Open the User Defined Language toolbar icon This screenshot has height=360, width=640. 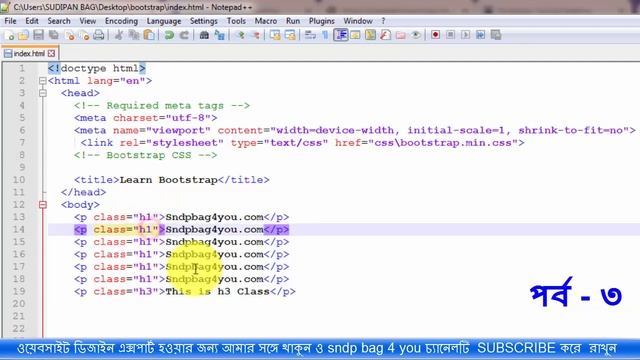355,36
